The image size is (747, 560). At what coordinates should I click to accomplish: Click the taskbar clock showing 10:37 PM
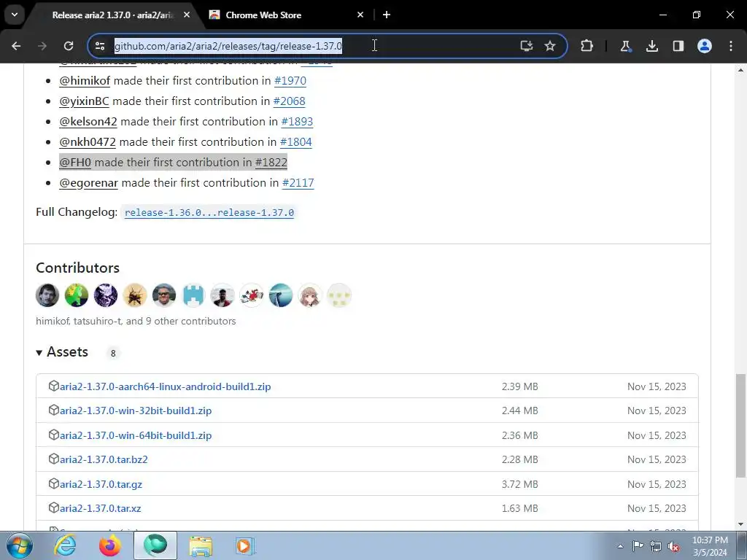point(710,546)
